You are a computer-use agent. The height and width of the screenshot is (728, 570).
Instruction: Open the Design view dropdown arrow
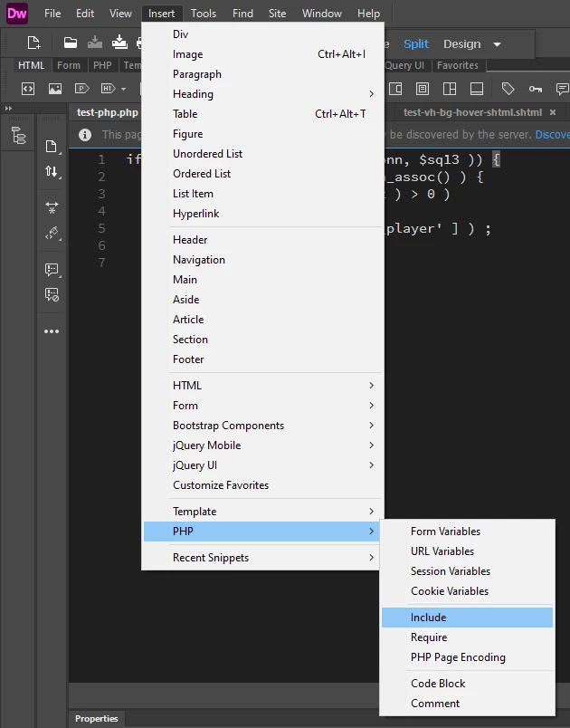click(x=498, y=44)
